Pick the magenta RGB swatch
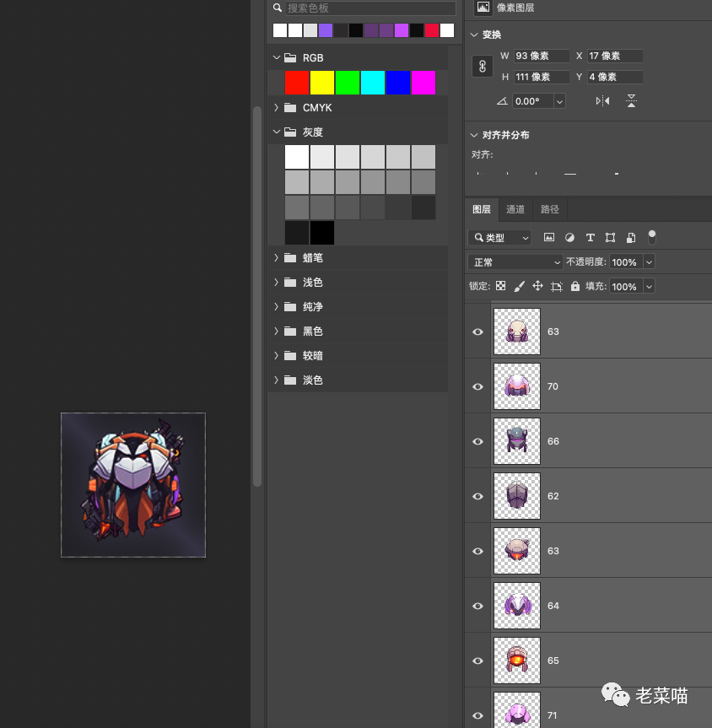712x728 pixels. click(x=423, y=83)
